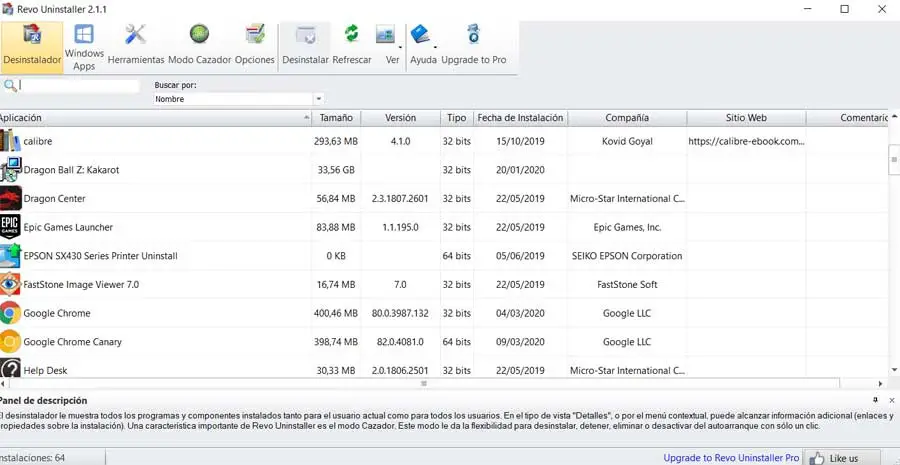Select the Help Desk entry name
Image resolution: width=900 pixels, height=465 pixels.
45,371
